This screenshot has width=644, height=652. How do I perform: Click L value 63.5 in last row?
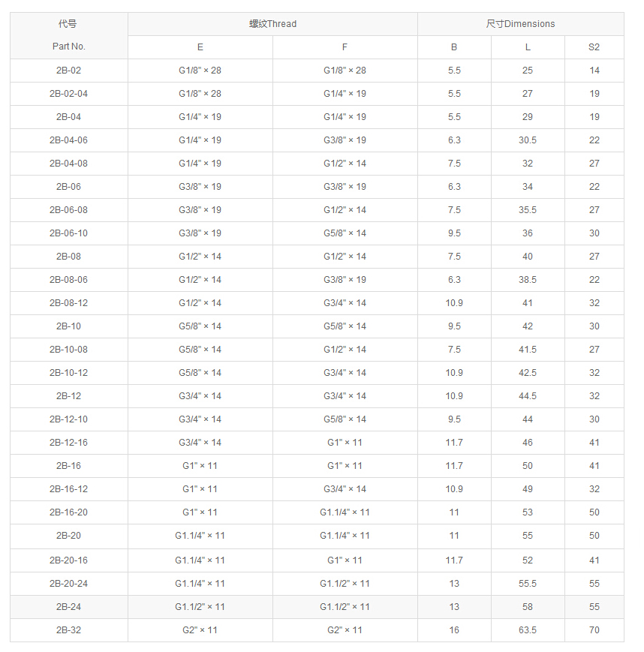tap(528, 629)
